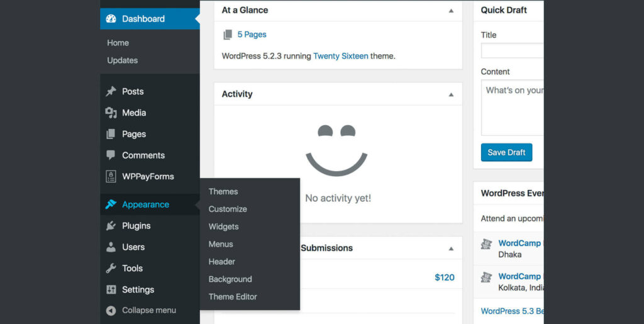This screenshot has width=644, height=324.
Task: Open the Twenty Sixteen theme link
Action: tap(340, 56)
